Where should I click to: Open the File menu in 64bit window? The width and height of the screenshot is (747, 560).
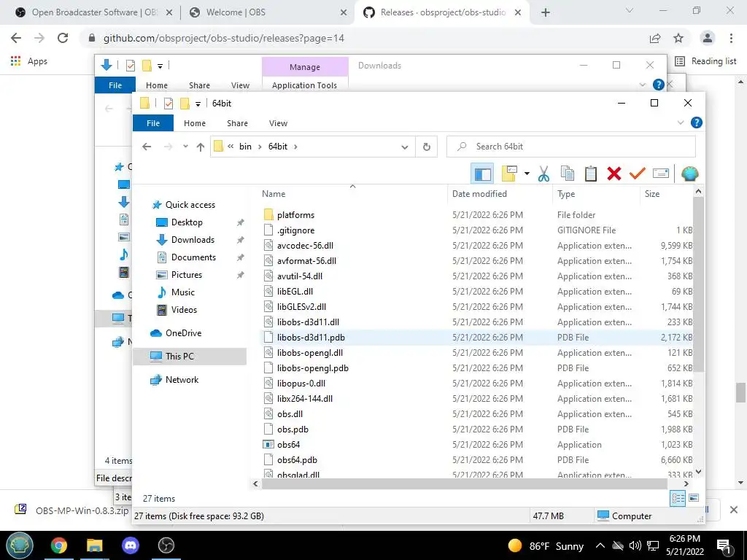(153, 123)
